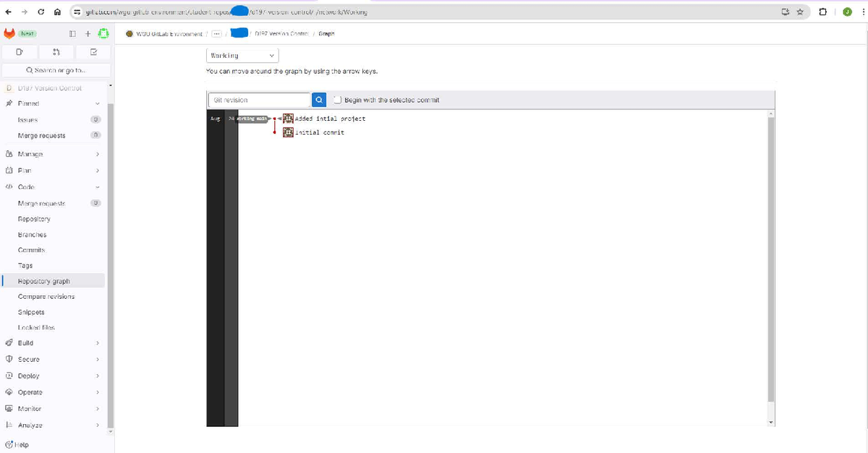Screen dimensions: 868x453
Task: Toggle the sidebar collapse icon
Action: [x=72, y=33]
